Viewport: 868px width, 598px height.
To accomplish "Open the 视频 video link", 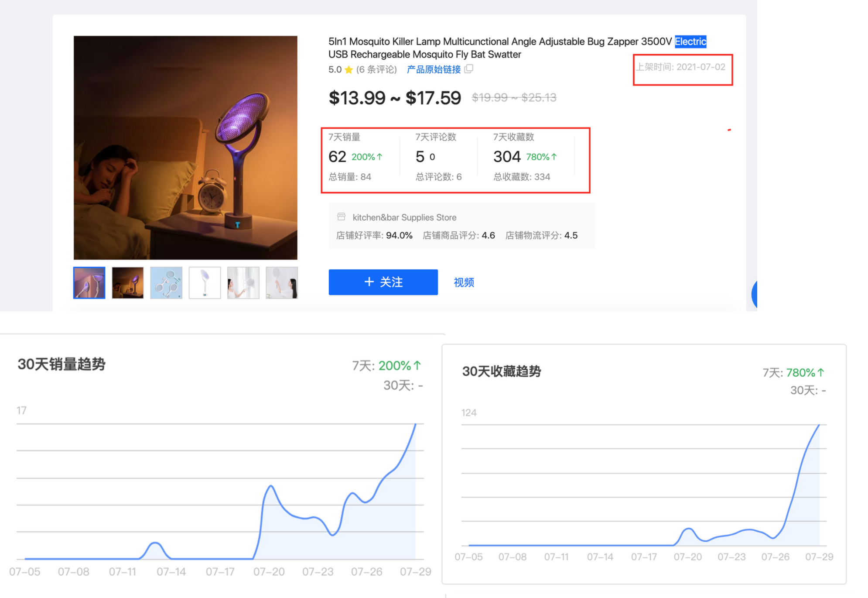I will pos(463,282).
